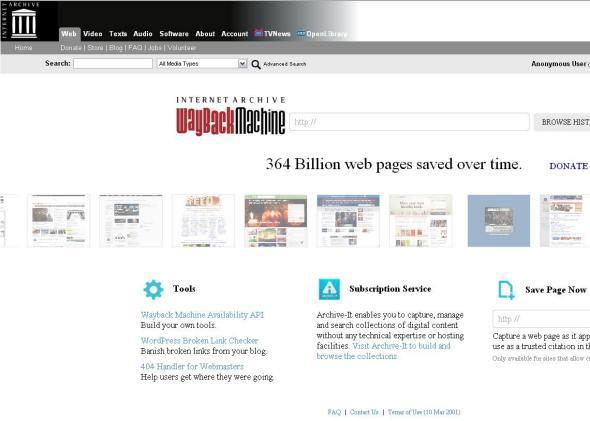Open the All Media Types dropdown
This screenshot has width=590, height=421.
[202, 64]
